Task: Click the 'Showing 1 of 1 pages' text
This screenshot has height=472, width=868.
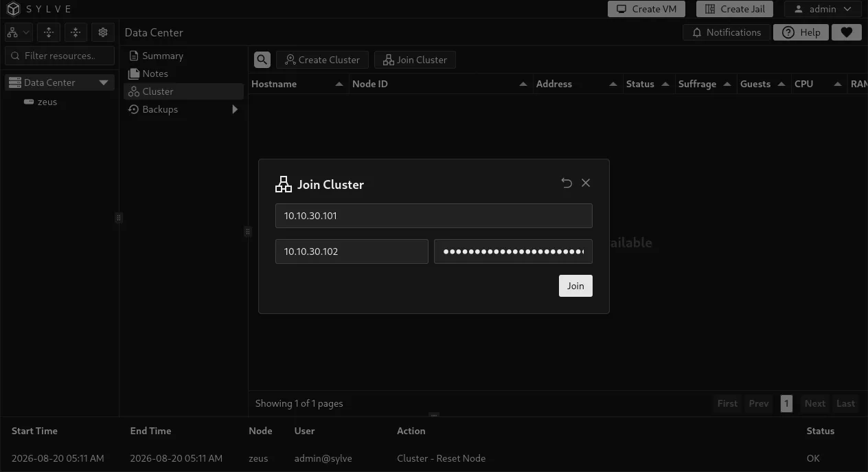Action: click(299, 403)
